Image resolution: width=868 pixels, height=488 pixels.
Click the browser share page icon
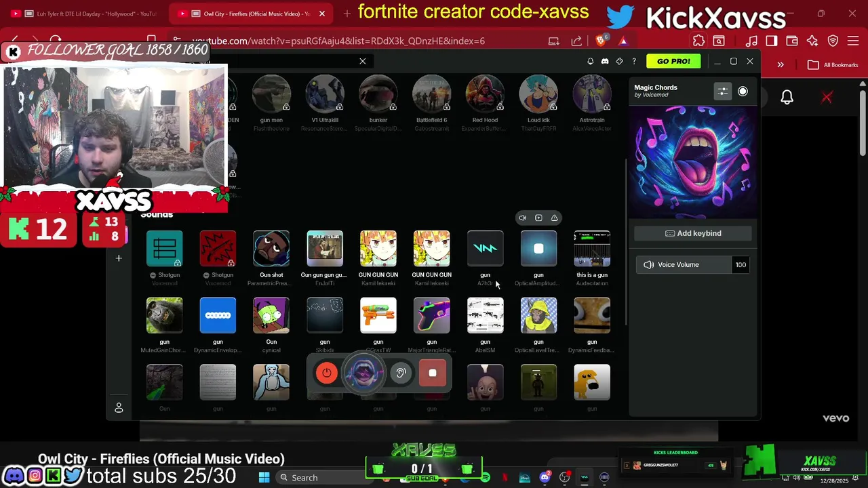[576, 41]
